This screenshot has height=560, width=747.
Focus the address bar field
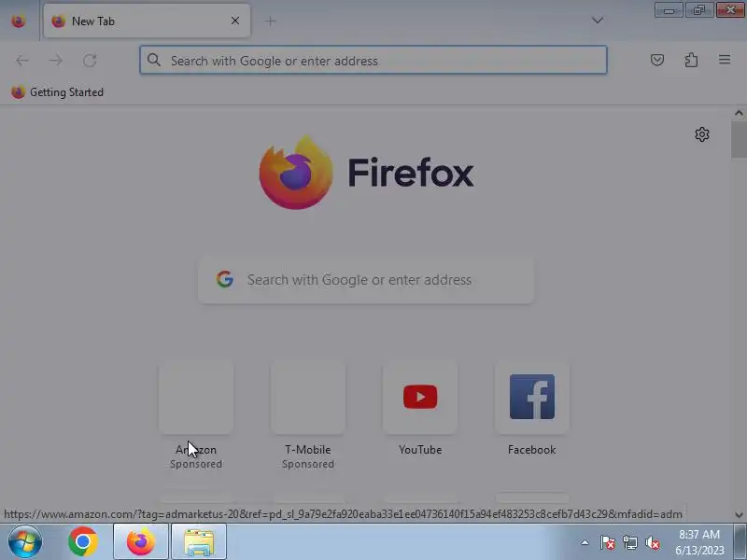(373, 60)
